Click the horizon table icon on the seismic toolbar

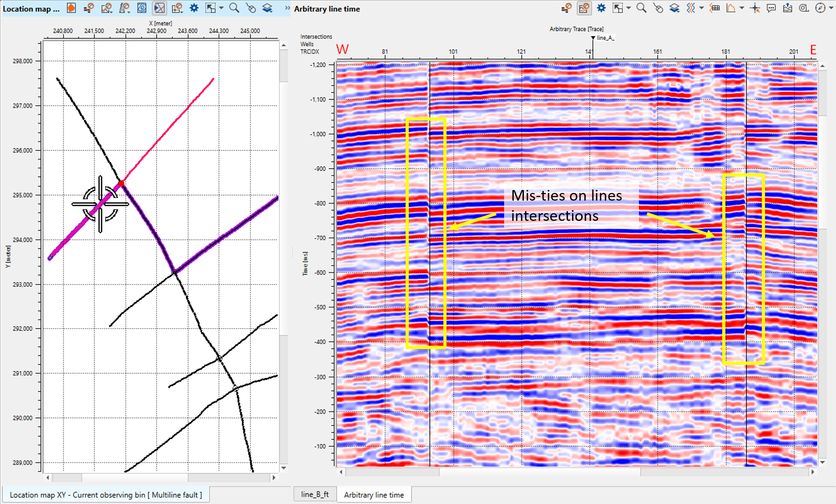click(x=715, y=9)
